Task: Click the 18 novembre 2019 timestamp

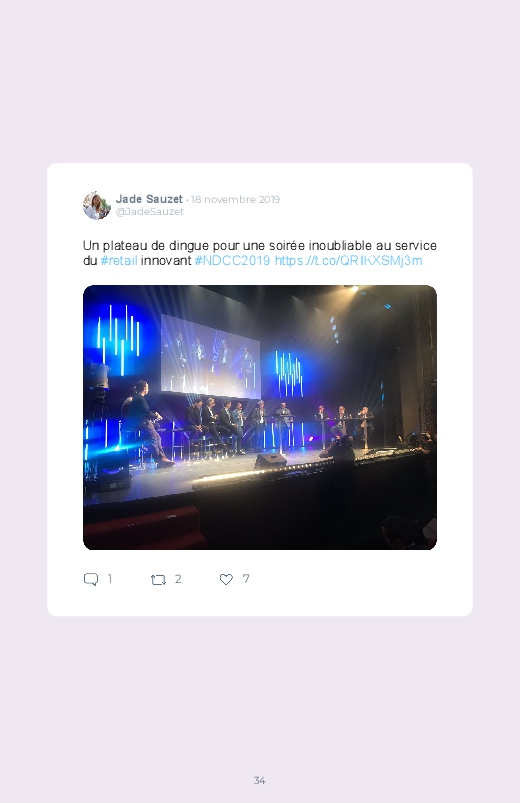Action: point(235,199)
